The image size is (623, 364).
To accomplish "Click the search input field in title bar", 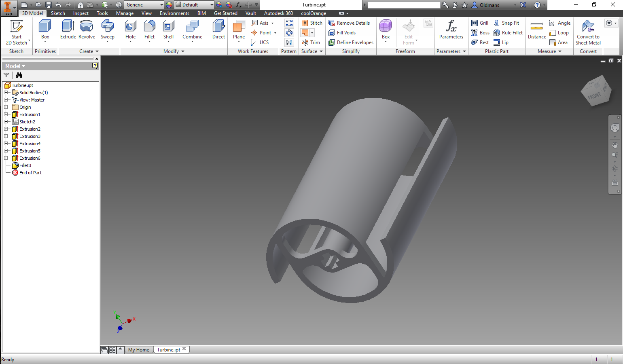I will coord(404,5).
